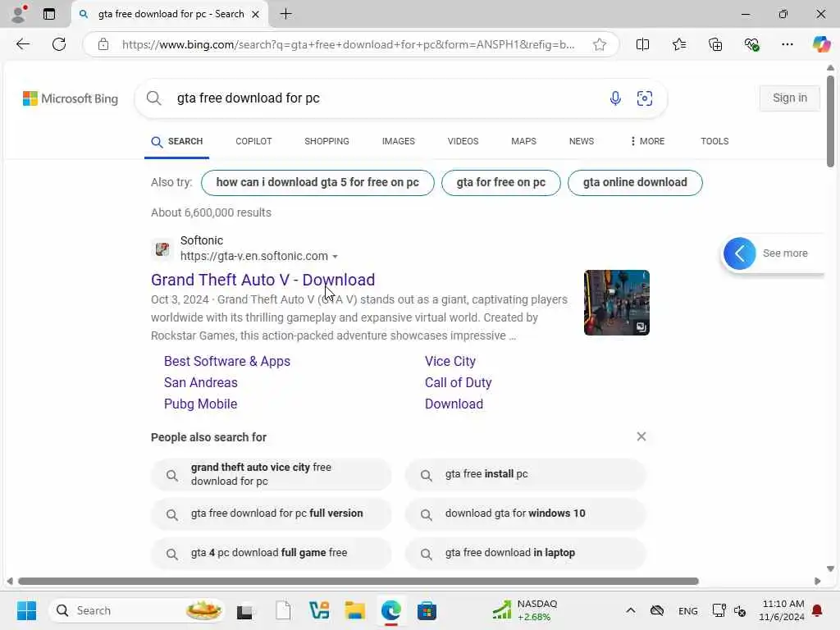This screenshot has height=630, width=840.
Task: Open Browser essentials heart icon
Action: point(751,44)
